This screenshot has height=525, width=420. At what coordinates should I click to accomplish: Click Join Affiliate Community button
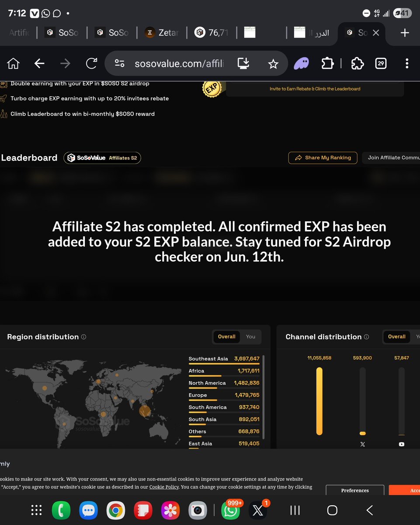tap(391, 157)
